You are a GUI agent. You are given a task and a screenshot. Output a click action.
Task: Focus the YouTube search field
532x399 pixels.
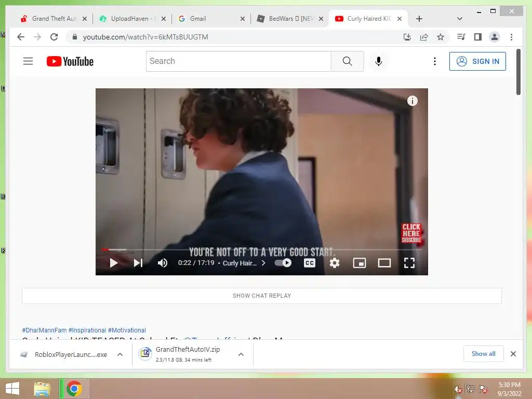tap(238, 61)
